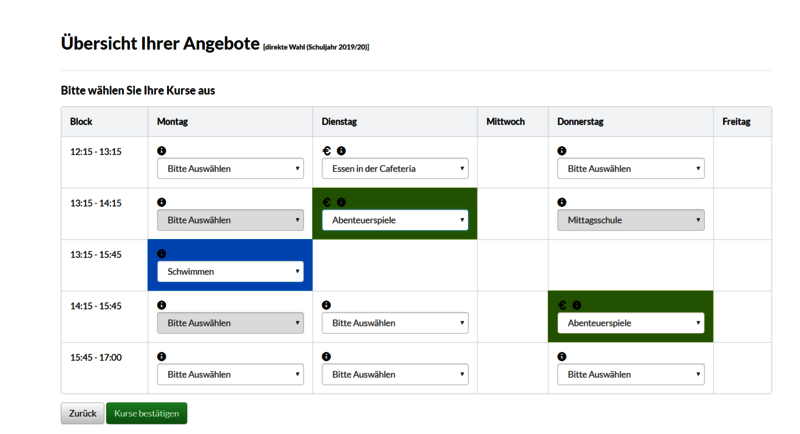Click info icon for Donnerstag 15:45 - 17:00
The image size is (800, 434).
click(x=562, y=357)
